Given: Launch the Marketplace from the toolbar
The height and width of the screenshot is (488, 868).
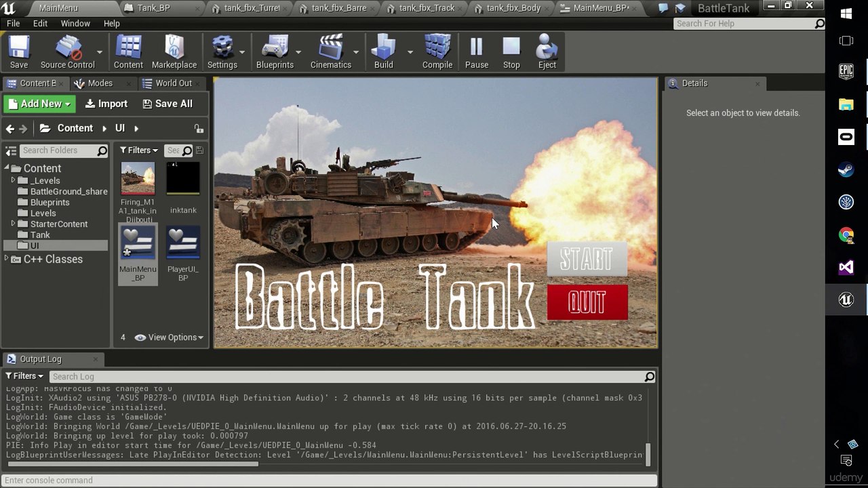Looking at the screenshot, I should [174, 52].
